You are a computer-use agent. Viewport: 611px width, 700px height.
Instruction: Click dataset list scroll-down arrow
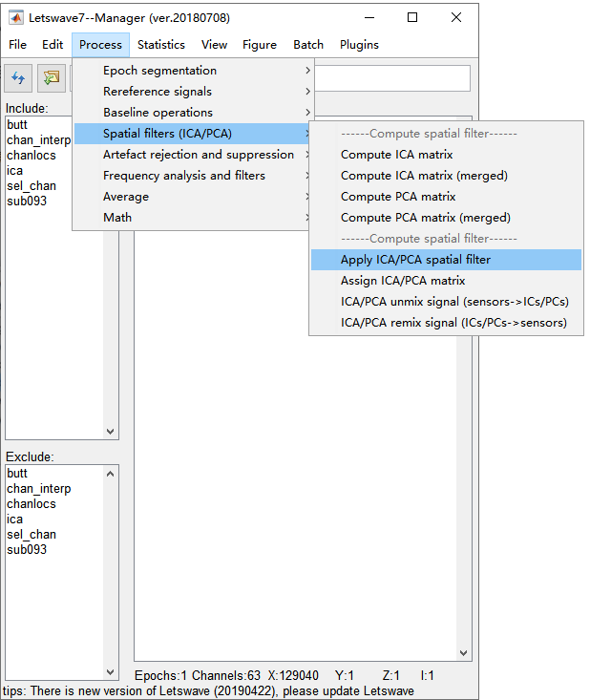(x=463, y=652)
